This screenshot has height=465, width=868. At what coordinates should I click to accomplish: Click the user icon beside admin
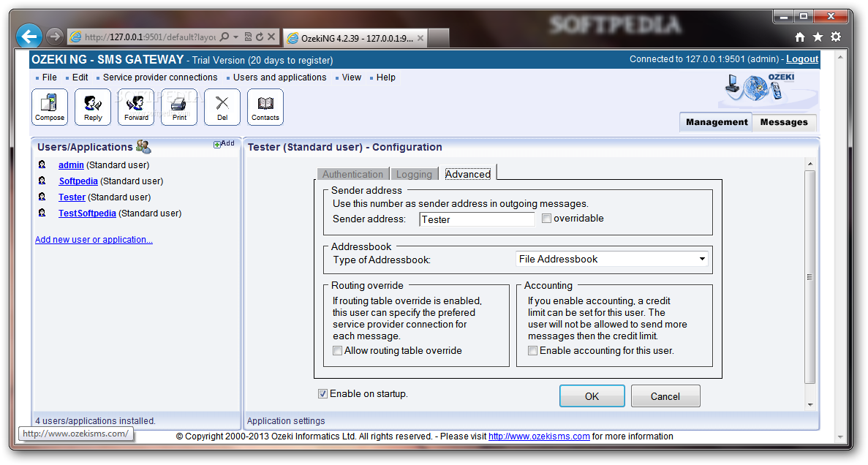(x=42, y=165)
